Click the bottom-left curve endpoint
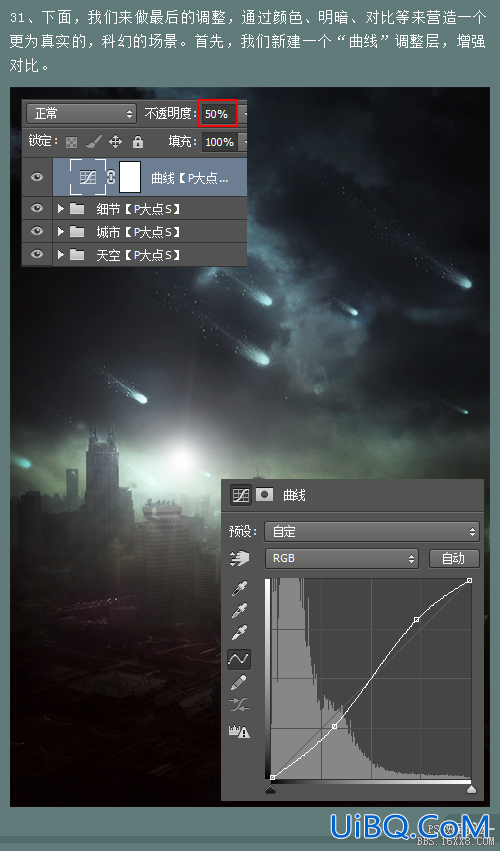The width and height of the screenshot is (500, 851). coord(273,778)
